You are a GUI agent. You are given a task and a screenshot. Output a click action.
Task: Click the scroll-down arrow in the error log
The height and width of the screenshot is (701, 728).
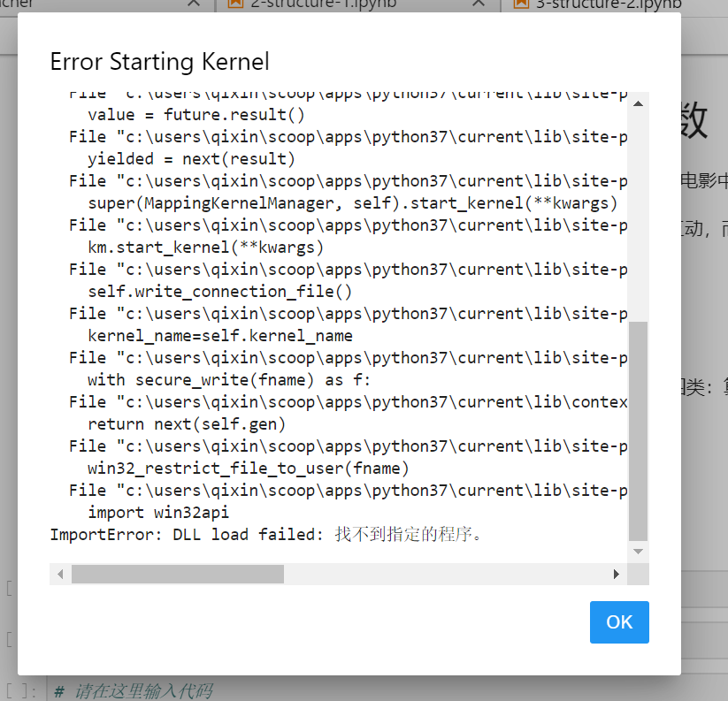637,550
